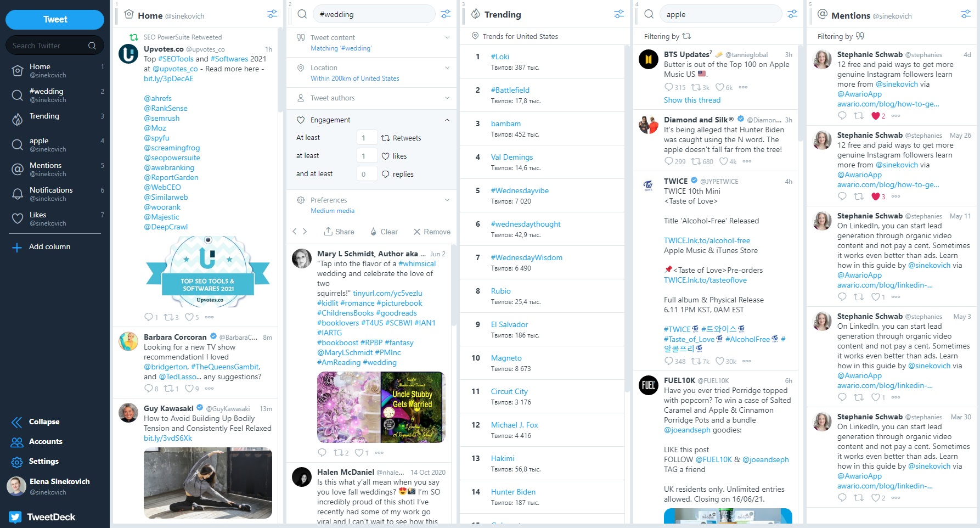980x528 pixels.
Task: Open Home column settings slider icon
Action: click(x=272, y=14)
